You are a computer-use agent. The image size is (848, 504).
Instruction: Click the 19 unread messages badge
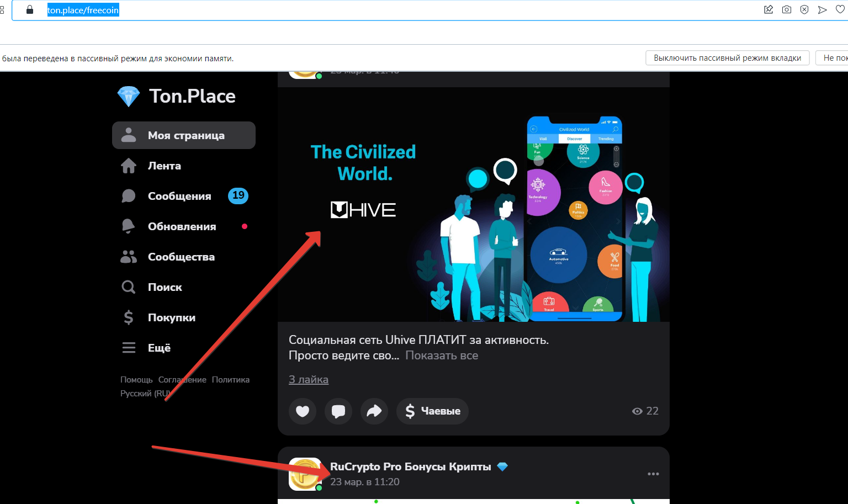click(x=239, y=195)
